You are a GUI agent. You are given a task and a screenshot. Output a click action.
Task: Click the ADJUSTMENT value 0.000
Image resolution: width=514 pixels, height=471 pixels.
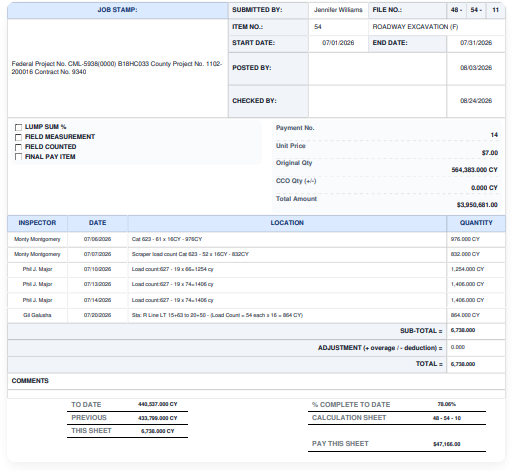(x=458, y=347)
